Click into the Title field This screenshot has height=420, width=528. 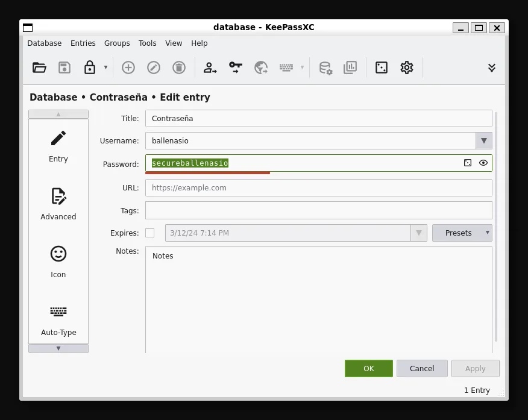point(319,119)
